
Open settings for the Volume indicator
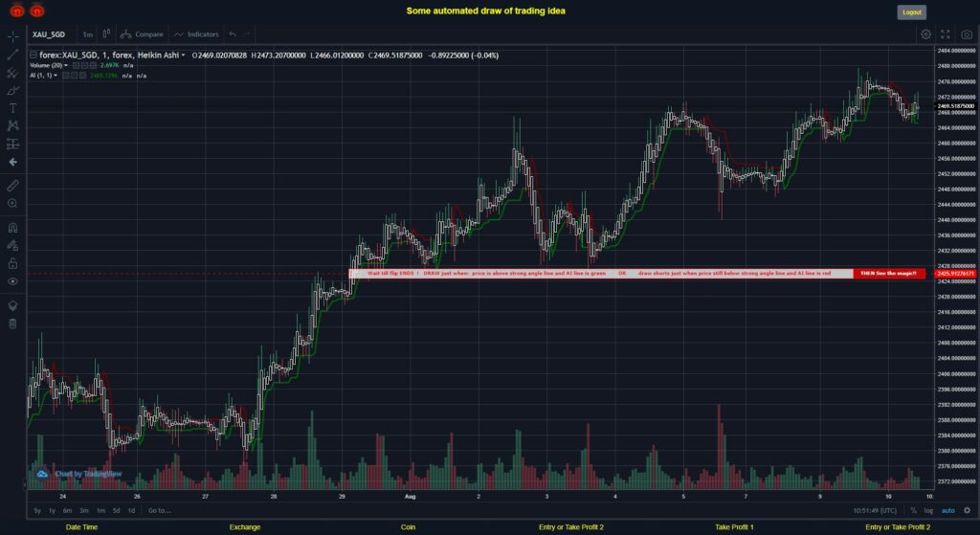[84, 66]
